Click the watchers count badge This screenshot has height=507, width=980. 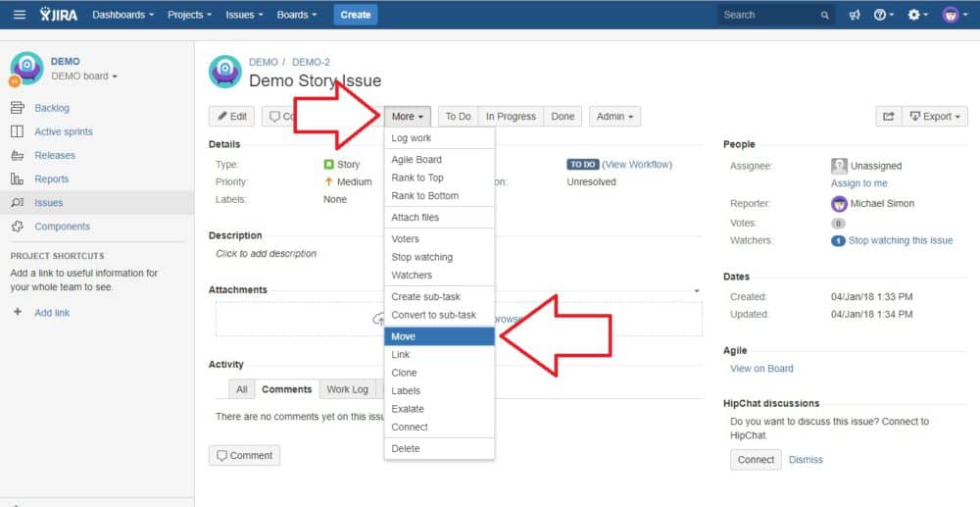(838, 240)
